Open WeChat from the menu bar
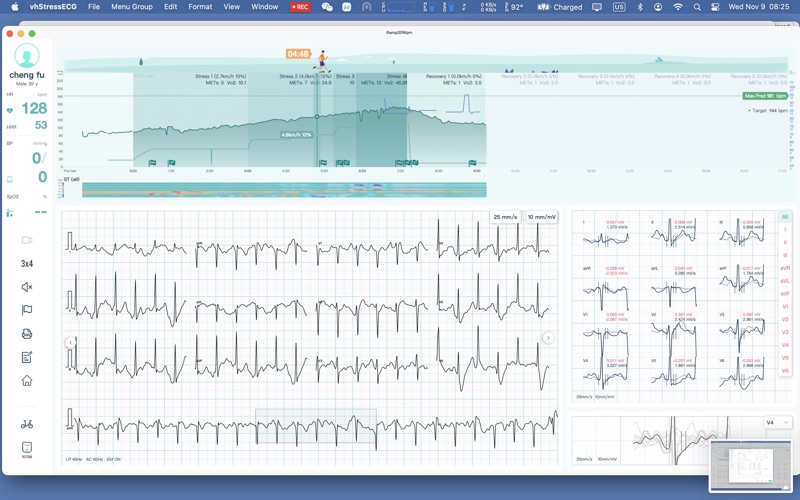Image resolution: width=800 pixels, height=500 pixels. point(327,7)
